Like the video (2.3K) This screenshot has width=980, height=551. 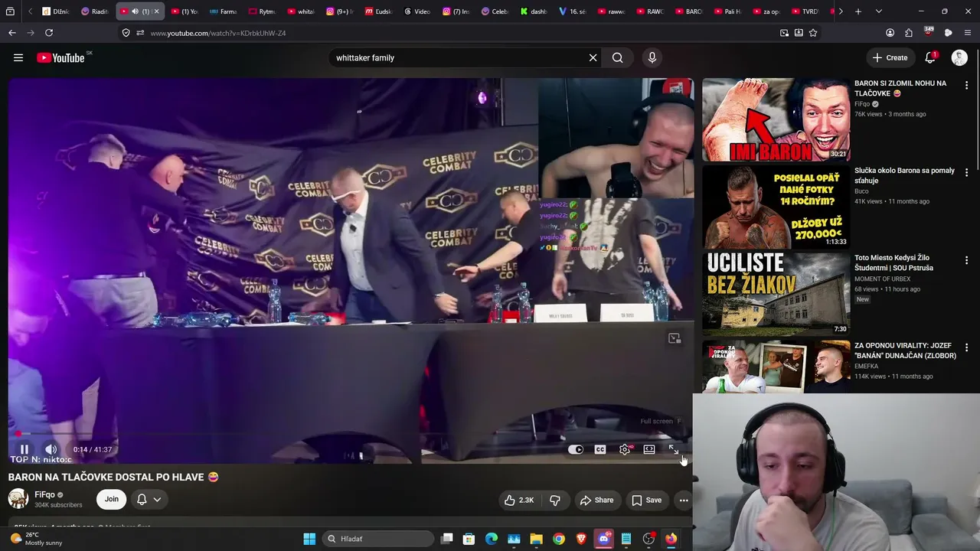click(x=518, y=500)
